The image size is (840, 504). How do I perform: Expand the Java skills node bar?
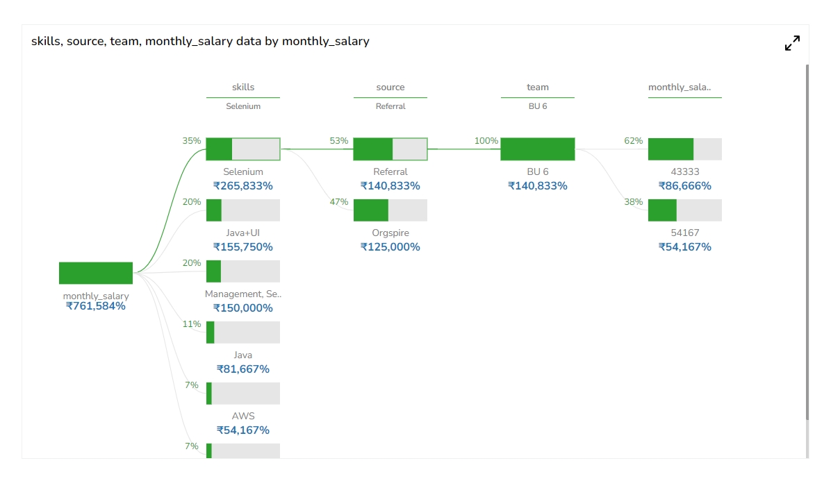243,333
